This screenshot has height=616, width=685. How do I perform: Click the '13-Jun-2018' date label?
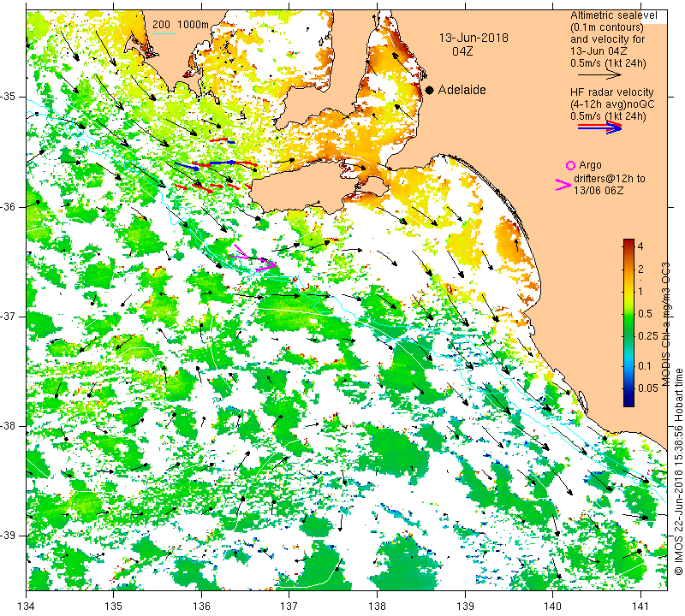(474, 38)
